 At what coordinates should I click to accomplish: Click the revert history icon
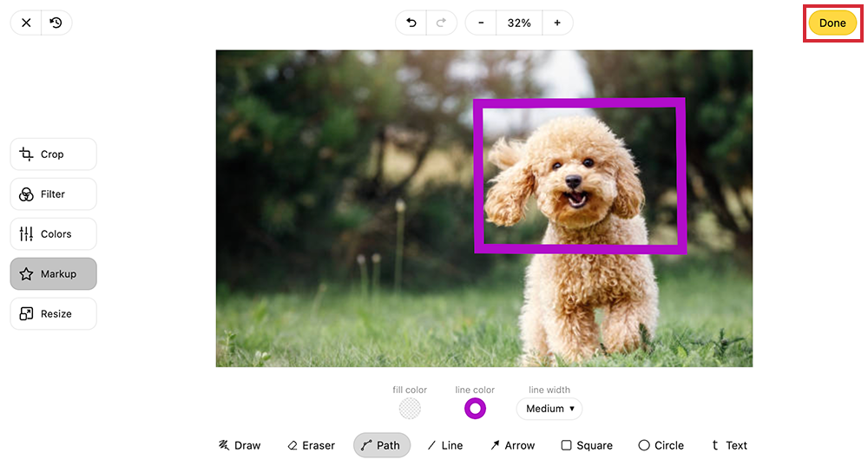pos(56,23)
